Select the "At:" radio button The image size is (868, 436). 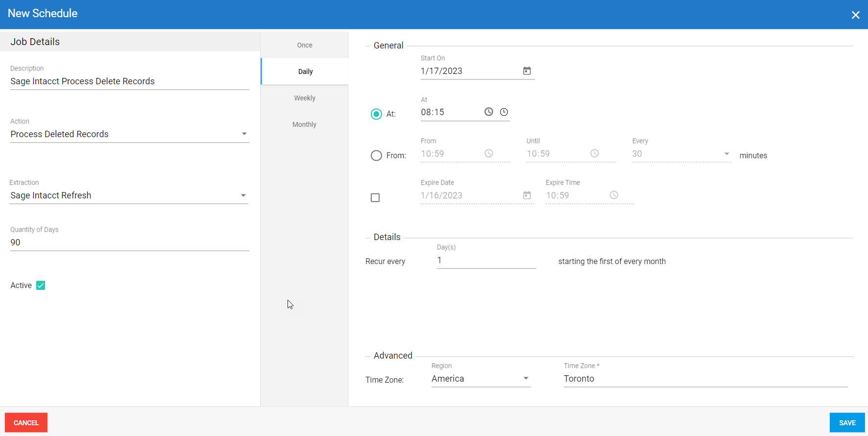click(376, 114)
